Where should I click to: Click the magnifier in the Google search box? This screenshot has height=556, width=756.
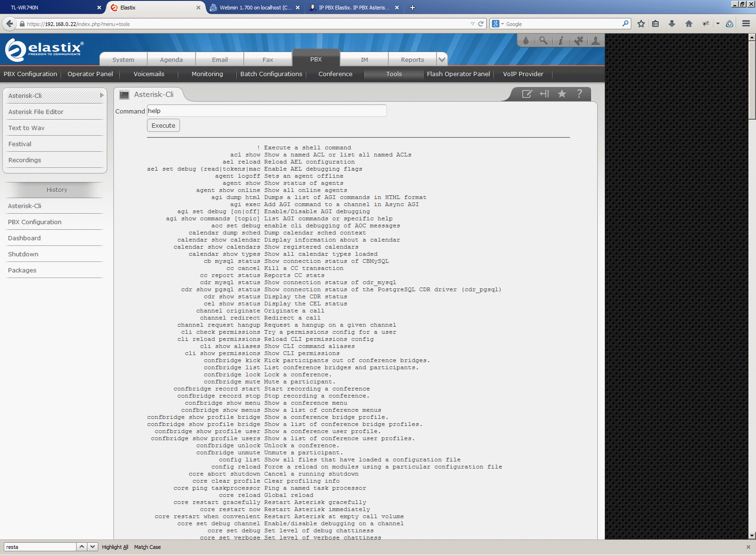point(626,23)
